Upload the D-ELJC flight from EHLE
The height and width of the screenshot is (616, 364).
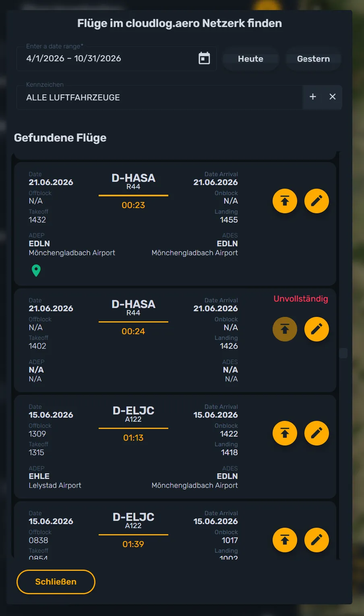pos(285,433)
